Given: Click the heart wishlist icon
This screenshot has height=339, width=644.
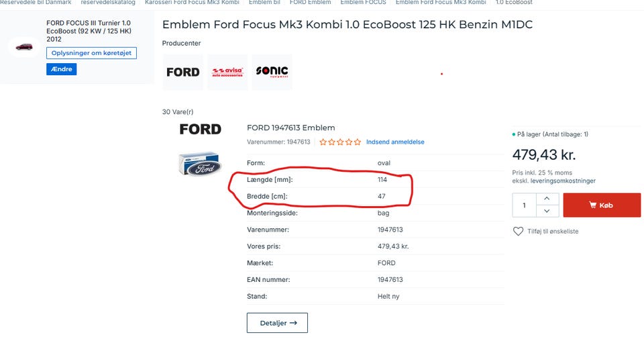Looking at the screenshot, I should point(518,231).
